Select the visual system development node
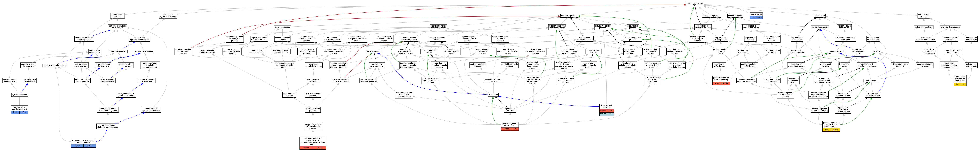Viewport: 980px width, 151px height. (30, 80)
